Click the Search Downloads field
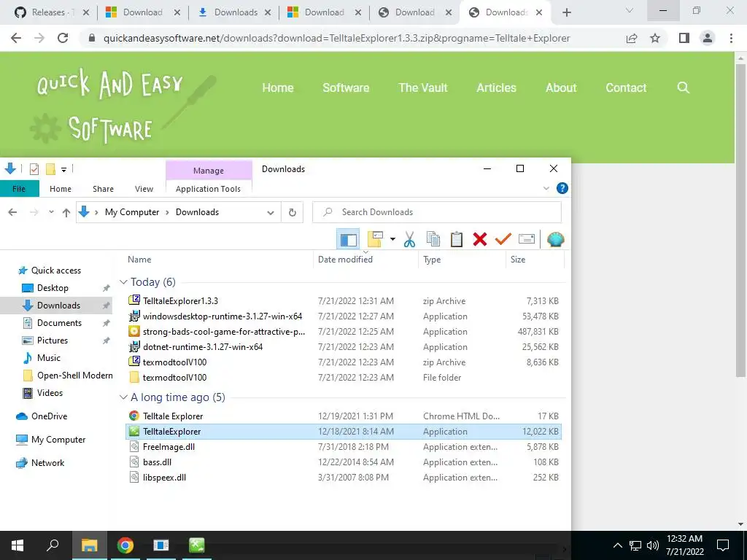 [x=437, y=212]
